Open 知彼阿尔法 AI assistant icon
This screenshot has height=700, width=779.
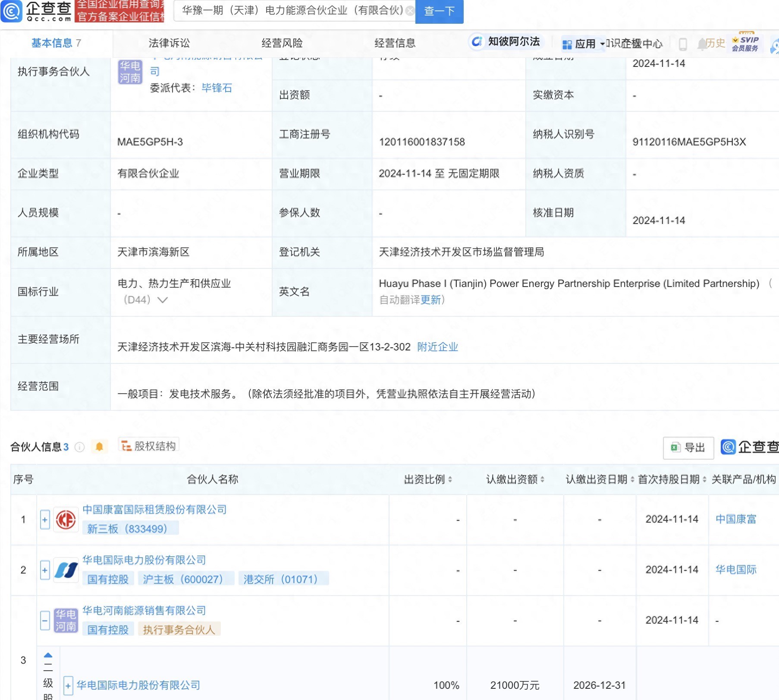(477, 42)
